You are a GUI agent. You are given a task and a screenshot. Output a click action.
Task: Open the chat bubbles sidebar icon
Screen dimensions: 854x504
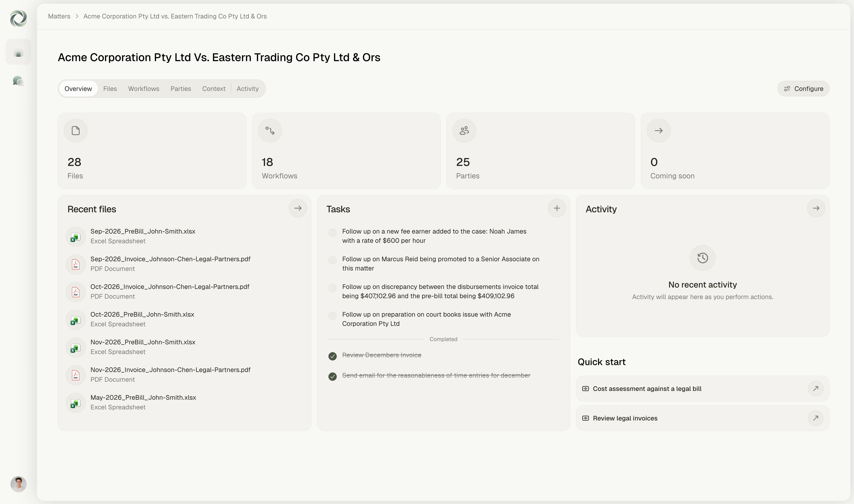[x=18, y=81]
